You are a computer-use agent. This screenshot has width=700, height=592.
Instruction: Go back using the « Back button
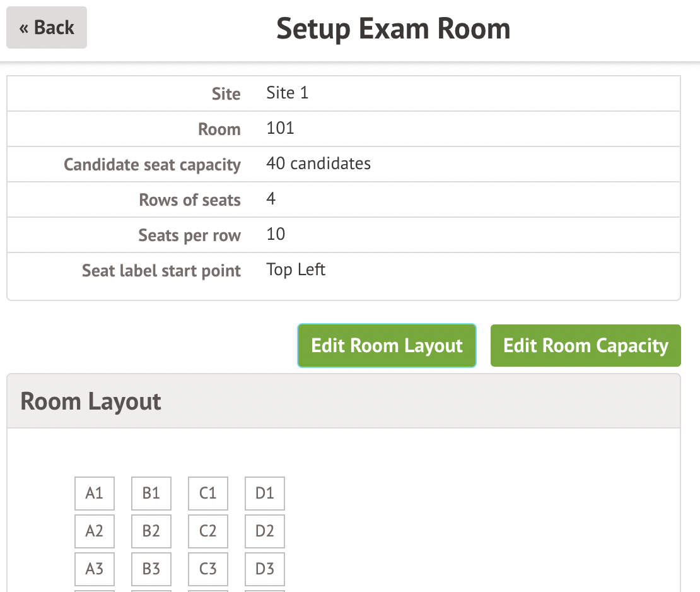(x=47, y=28)
